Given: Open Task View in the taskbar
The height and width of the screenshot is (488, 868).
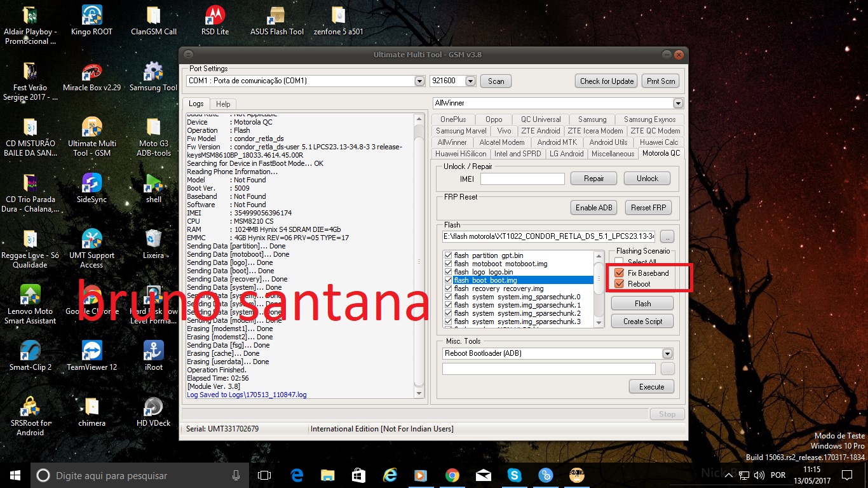Looking at the screenshot, I should [x=264, y=475].
